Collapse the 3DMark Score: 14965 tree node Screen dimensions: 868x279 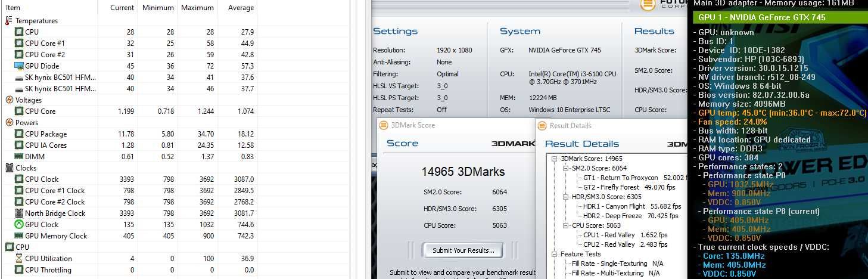pyautogui.click(x=555, y=159)
